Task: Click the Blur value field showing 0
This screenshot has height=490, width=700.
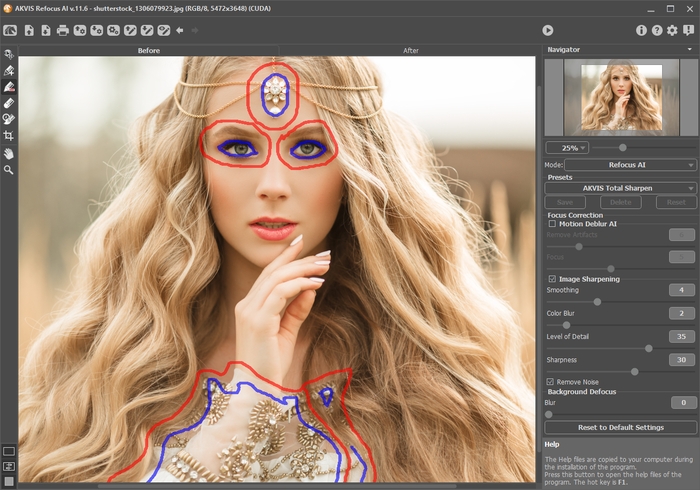Action: 683,403
